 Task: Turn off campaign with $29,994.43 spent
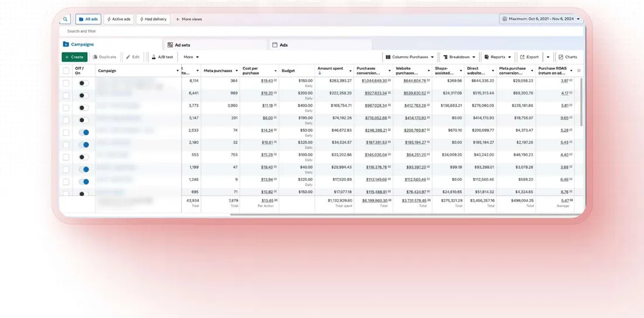click(x=84, y=169)
